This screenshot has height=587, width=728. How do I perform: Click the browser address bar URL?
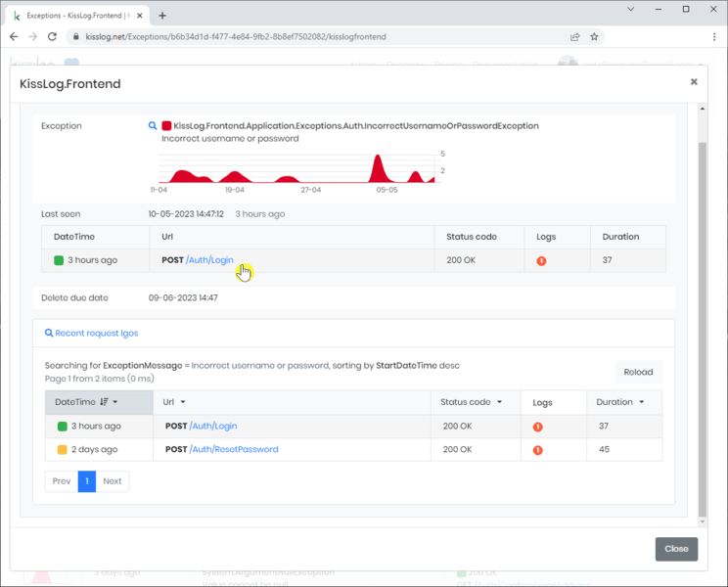tap(236, 36)
